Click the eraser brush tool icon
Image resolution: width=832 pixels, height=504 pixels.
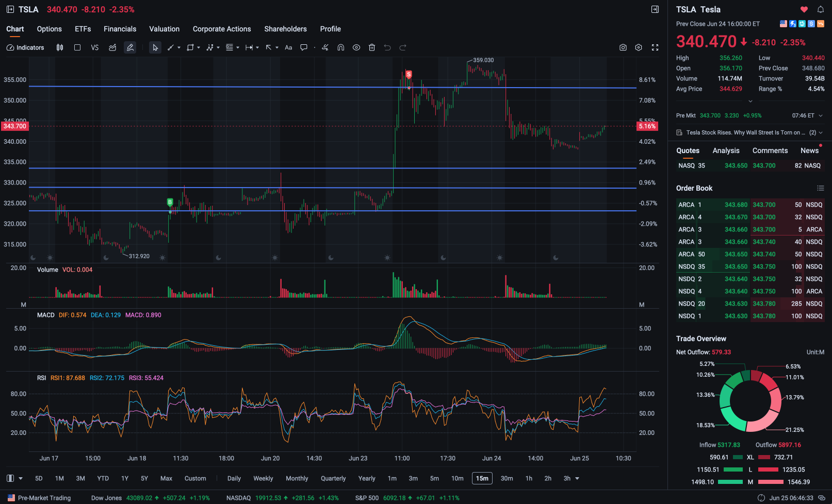[325, 47]
